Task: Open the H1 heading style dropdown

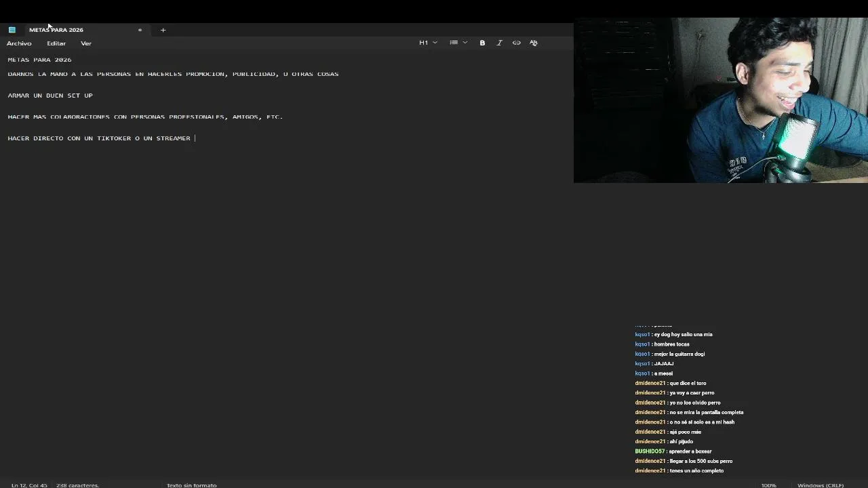Action: pyautogui.click(x=428, y=43)
